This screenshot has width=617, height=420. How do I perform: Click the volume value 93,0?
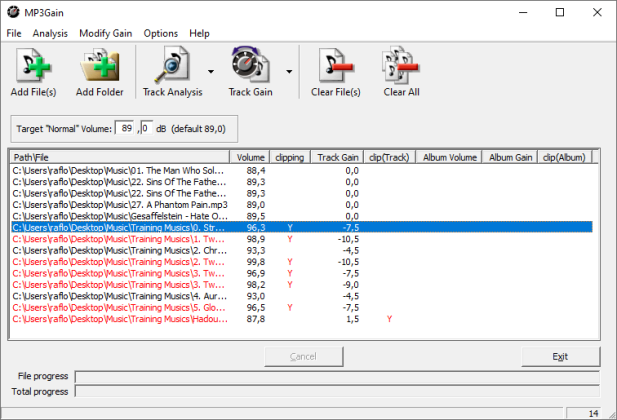coord(256,296)
